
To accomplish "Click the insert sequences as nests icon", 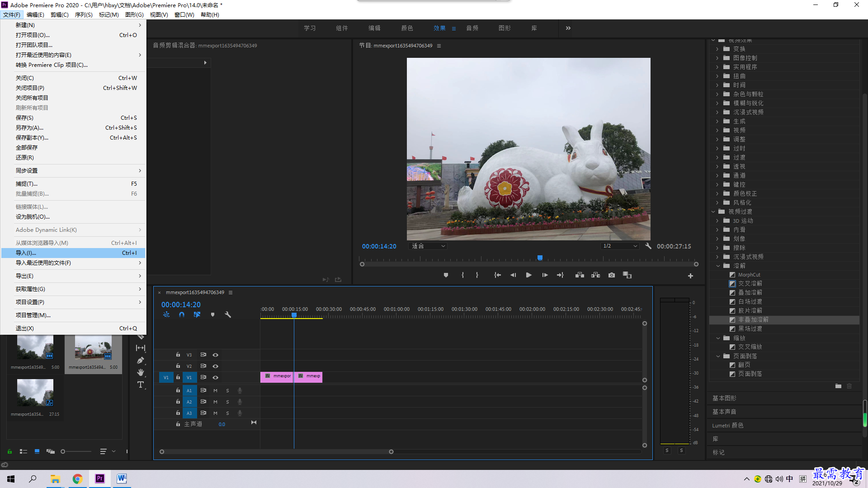I will 166,314.
